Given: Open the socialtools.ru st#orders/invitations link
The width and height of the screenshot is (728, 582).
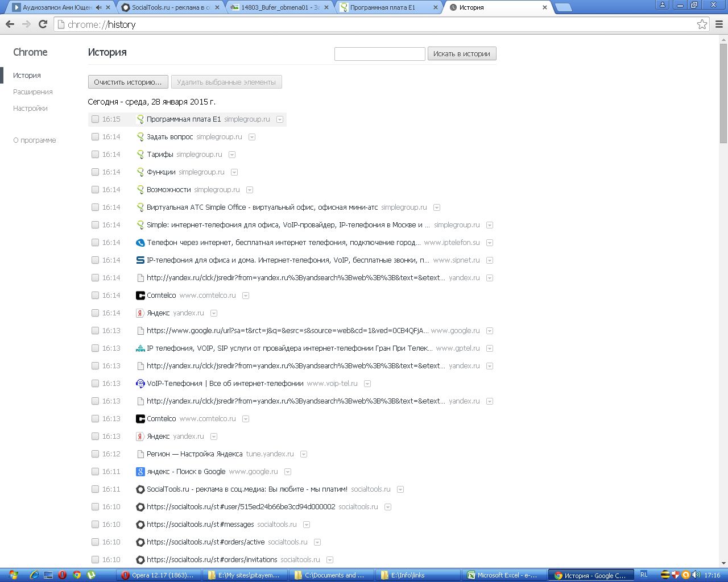Looking at the screenshot, I should click(x=212, y=560).
